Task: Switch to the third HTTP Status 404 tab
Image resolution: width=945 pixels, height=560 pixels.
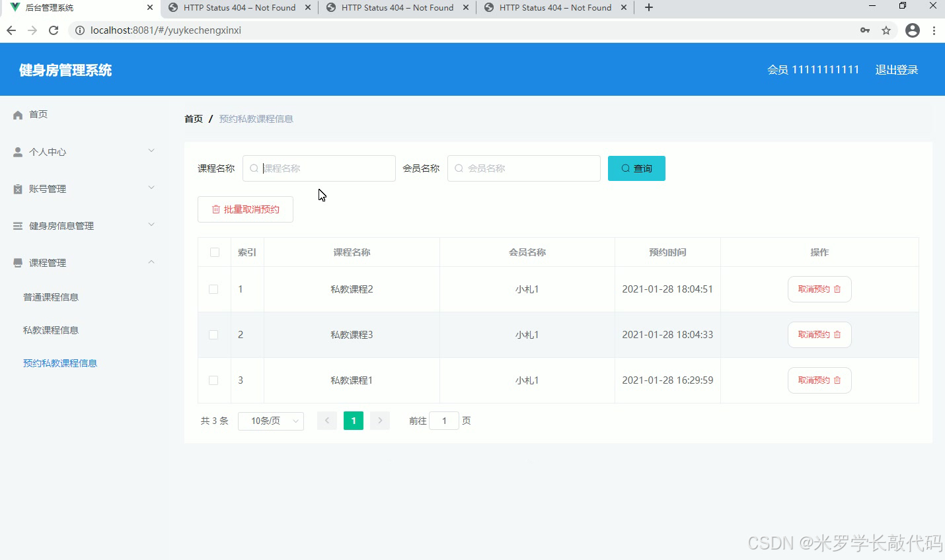Action: click(x=554, y=8)
